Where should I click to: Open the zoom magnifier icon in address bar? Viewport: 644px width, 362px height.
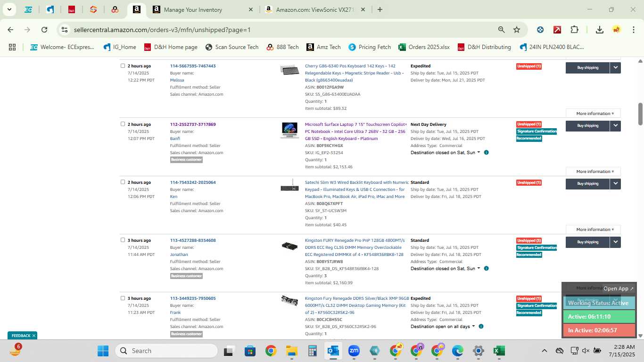(502, 30)
